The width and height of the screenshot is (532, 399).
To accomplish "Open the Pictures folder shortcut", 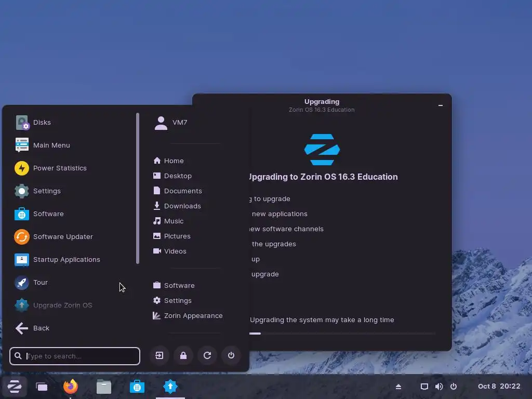I will (171, 236).
